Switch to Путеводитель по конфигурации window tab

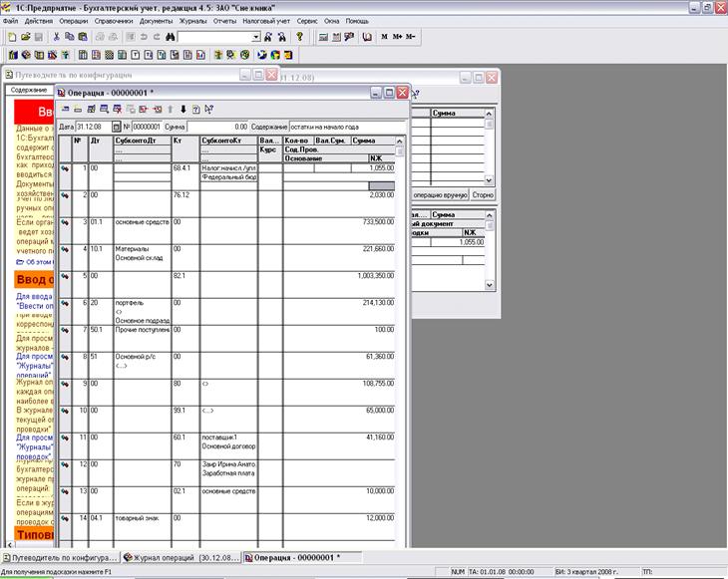[x=61, y=558]
